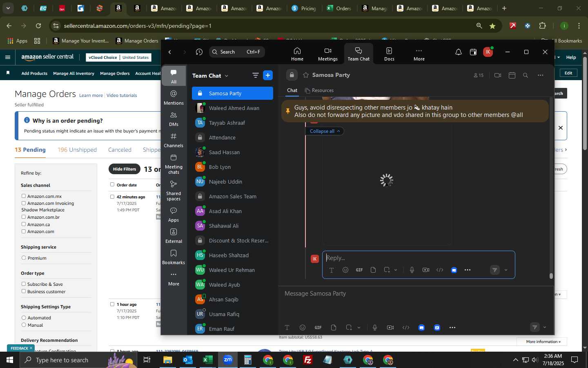Switch to Resources tab

[319, 90]
